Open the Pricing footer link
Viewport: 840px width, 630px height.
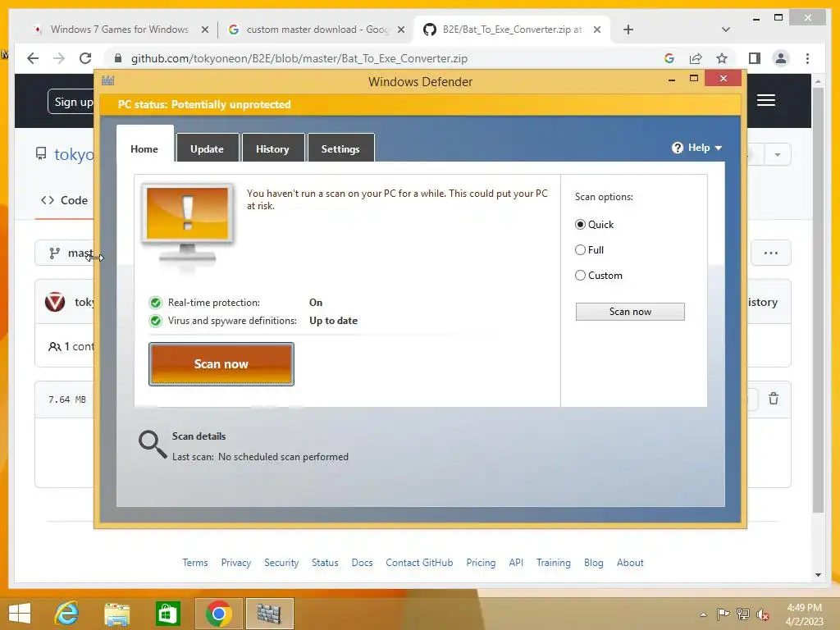481,563
